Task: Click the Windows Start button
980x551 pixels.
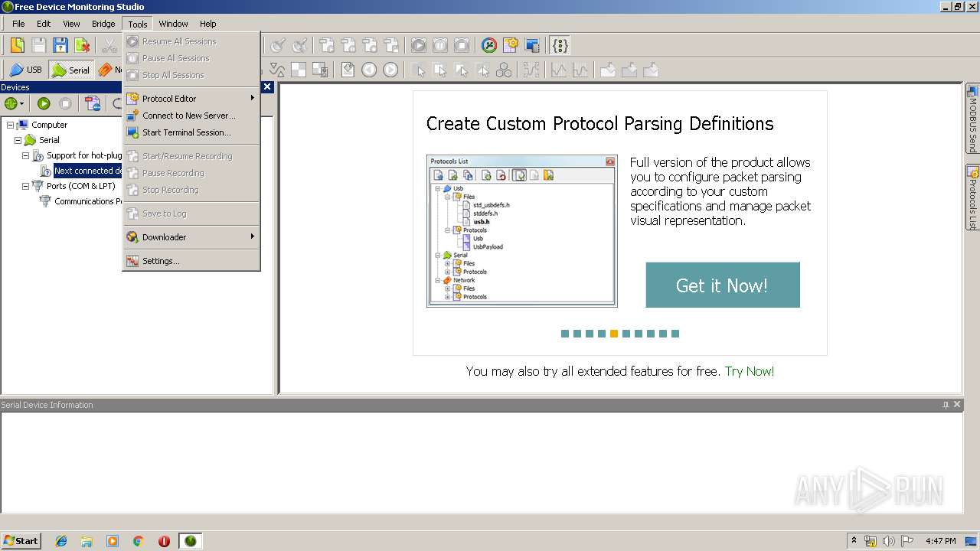Action: 21,540
